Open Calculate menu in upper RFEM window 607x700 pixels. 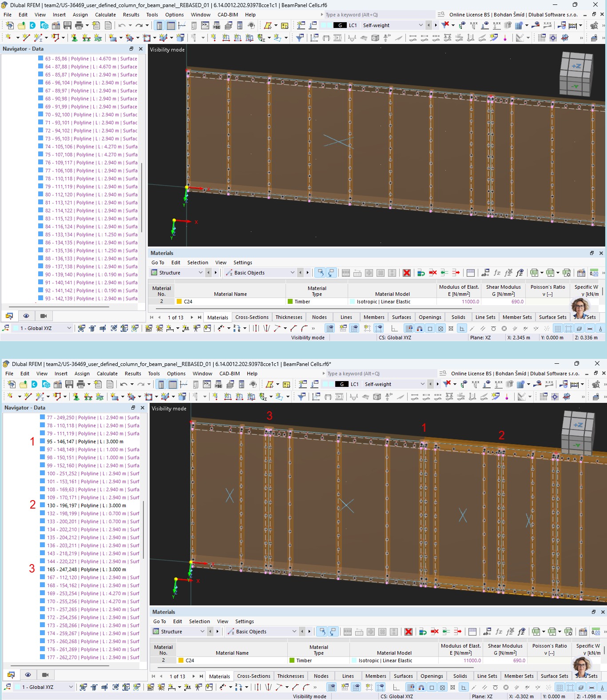(105, 15)
